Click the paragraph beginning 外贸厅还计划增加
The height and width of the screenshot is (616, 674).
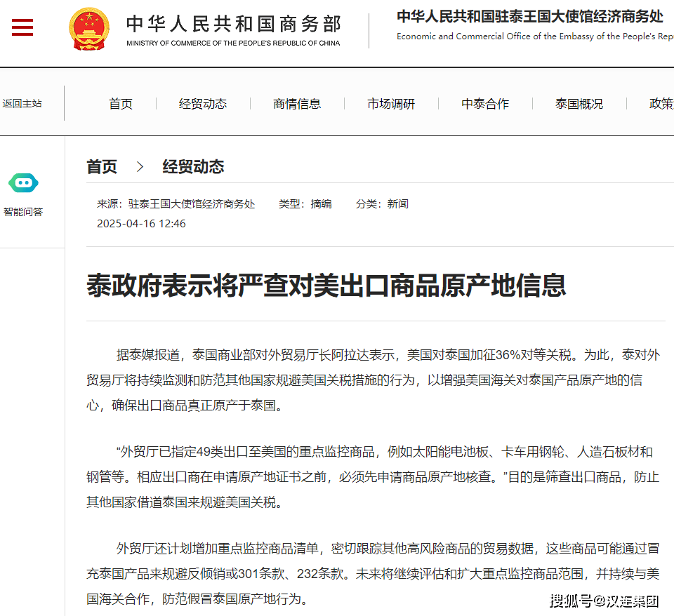pos(373,573)
